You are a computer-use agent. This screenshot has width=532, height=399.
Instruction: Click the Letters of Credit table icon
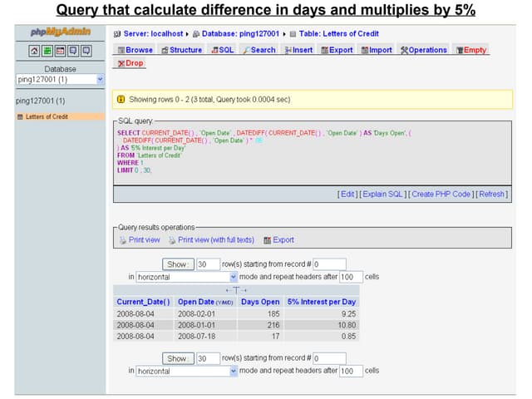(21, 116)
